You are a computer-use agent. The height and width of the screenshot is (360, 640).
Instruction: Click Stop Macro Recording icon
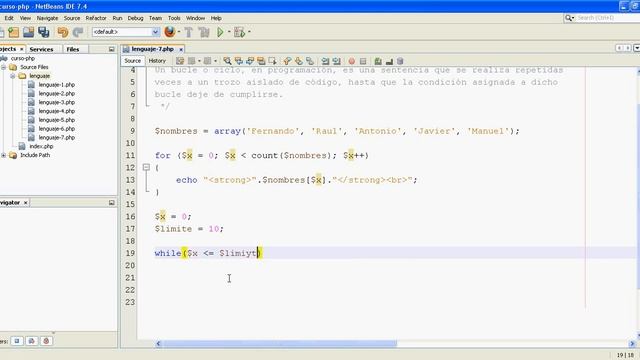coord(363,61)
